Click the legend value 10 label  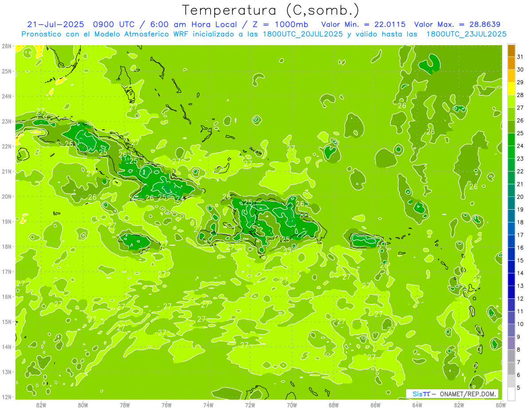tap(520, 324)
